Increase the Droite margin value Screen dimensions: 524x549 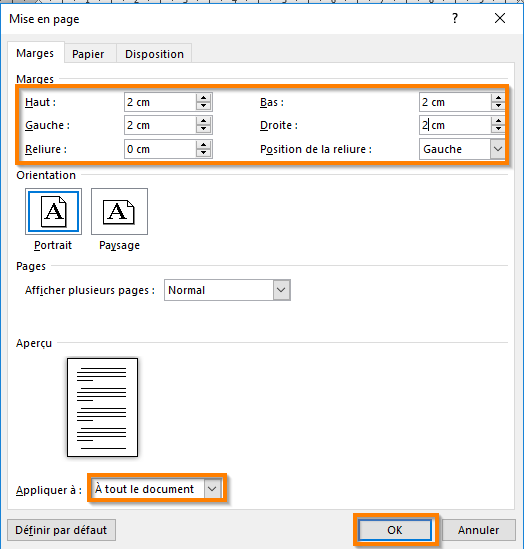(498, 121)
